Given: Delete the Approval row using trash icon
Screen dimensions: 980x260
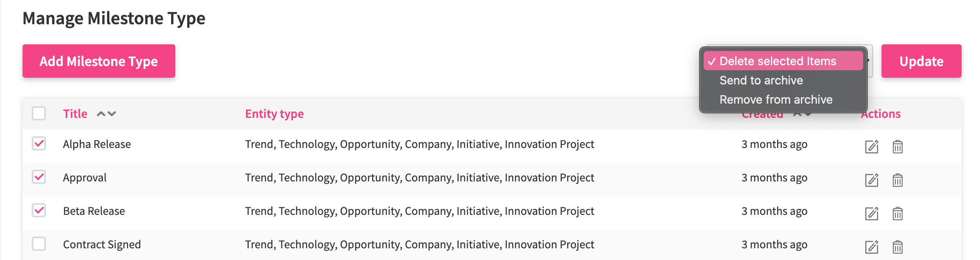Looking at the screenshot, I should point(897,180).
